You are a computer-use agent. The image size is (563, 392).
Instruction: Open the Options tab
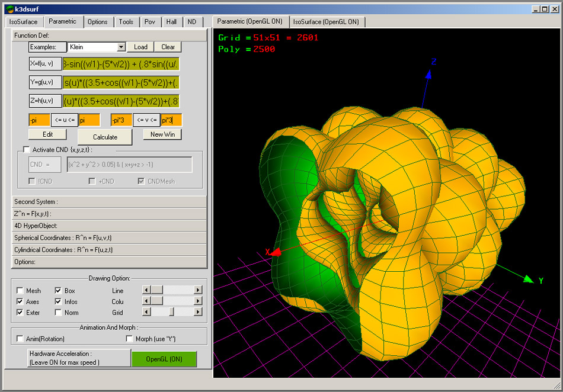tap(98, 22)
